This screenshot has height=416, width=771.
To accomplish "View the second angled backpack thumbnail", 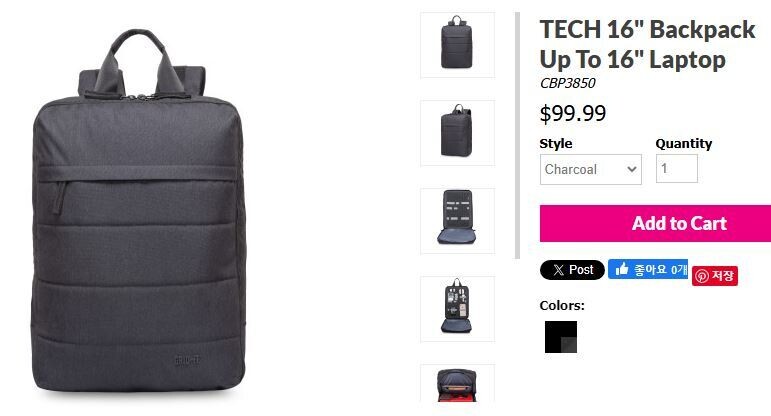I will [x=457, y=133].
